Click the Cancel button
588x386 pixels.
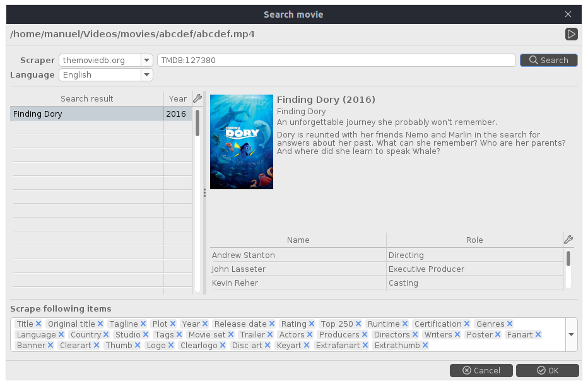click(x=481, y=370)
